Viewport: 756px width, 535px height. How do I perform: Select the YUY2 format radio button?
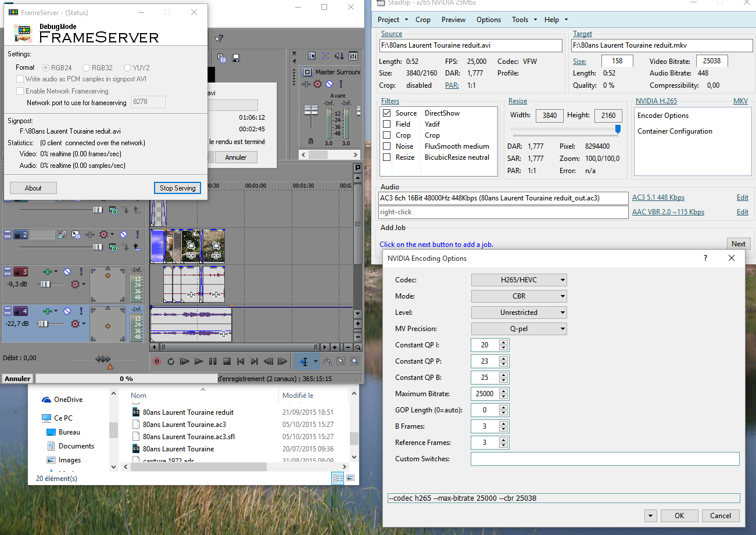(x=127, y=67)
